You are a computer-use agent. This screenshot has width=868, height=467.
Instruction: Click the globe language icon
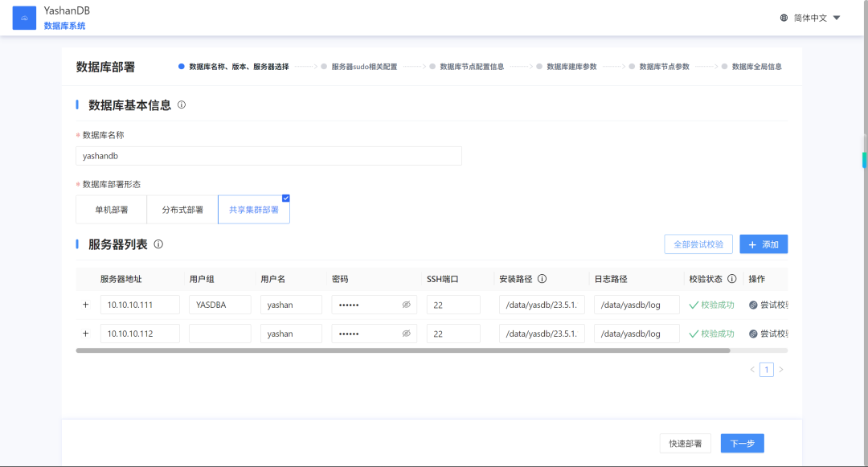click(x=784, y=18)
